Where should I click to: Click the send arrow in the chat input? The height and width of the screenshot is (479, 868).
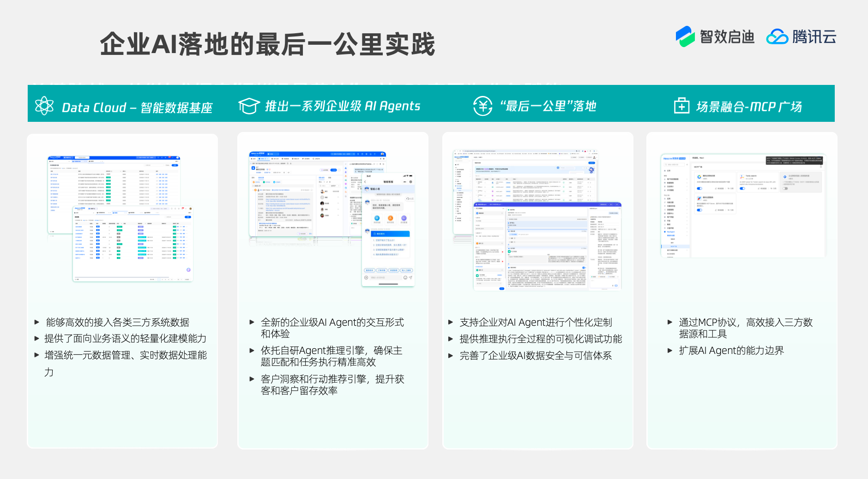pyautogui.click(x=410, y=277)
